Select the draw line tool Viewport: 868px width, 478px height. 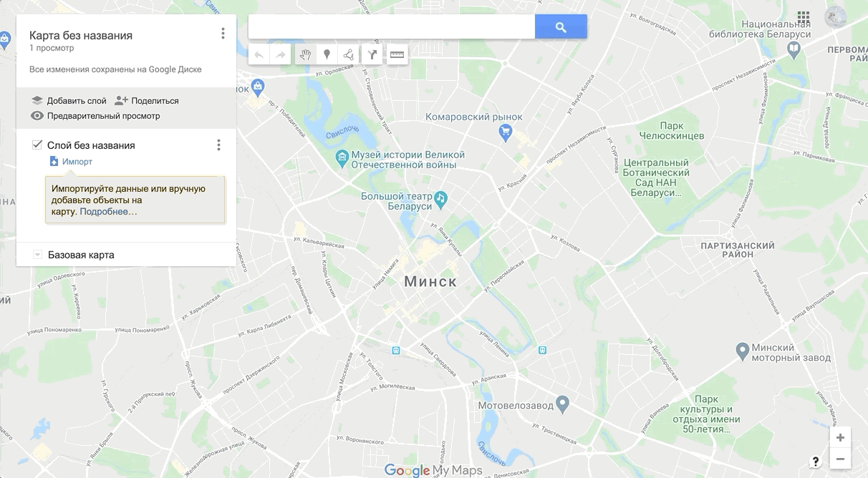click(347, 54)
